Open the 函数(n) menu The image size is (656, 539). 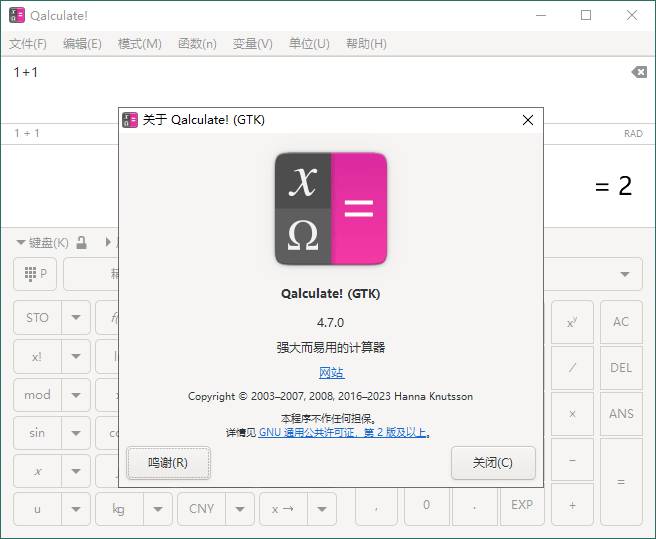coord(197,44)
